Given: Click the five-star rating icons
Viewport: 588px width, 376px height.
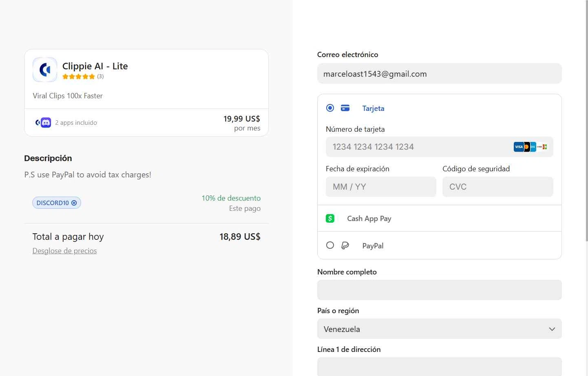Looking at the screenshot, I should point(79,76).
